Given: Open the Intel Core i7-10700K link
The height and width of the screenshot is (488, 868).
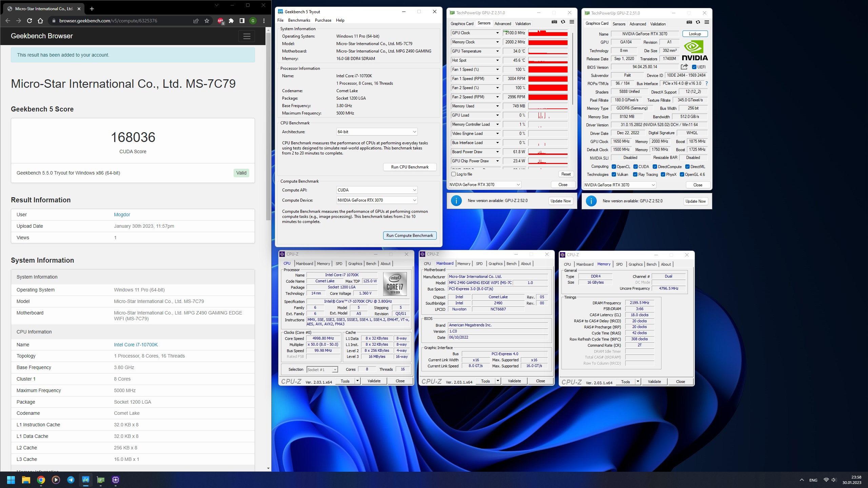Looking at the screenshot, I should click(136, 345).
